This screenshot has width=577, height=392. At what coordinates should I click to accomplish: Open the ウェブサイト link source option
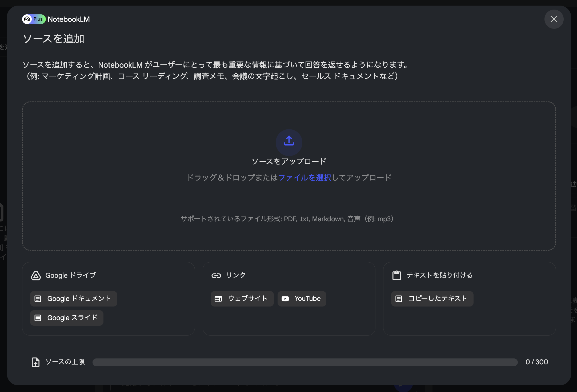[x=242, y=299]
